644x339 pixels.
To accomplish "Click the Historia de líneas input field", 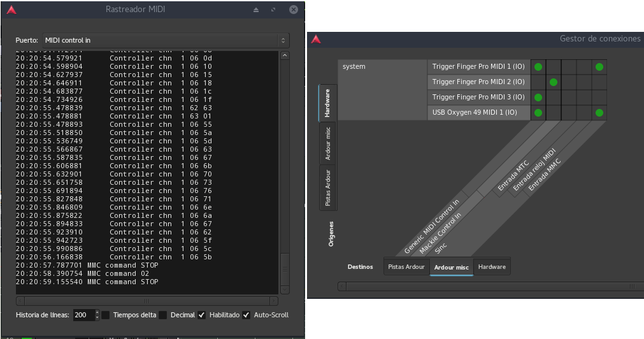I will pos(82,315).
